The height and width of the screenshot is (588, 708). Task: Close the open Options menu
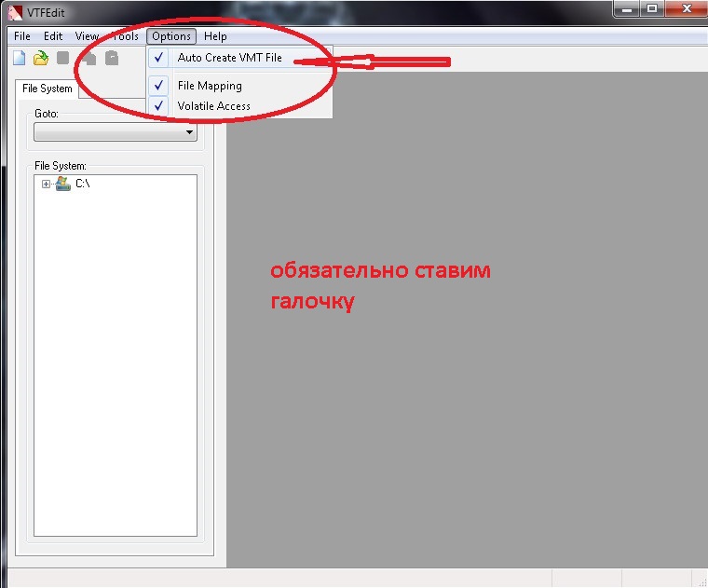tap(171, 36)
